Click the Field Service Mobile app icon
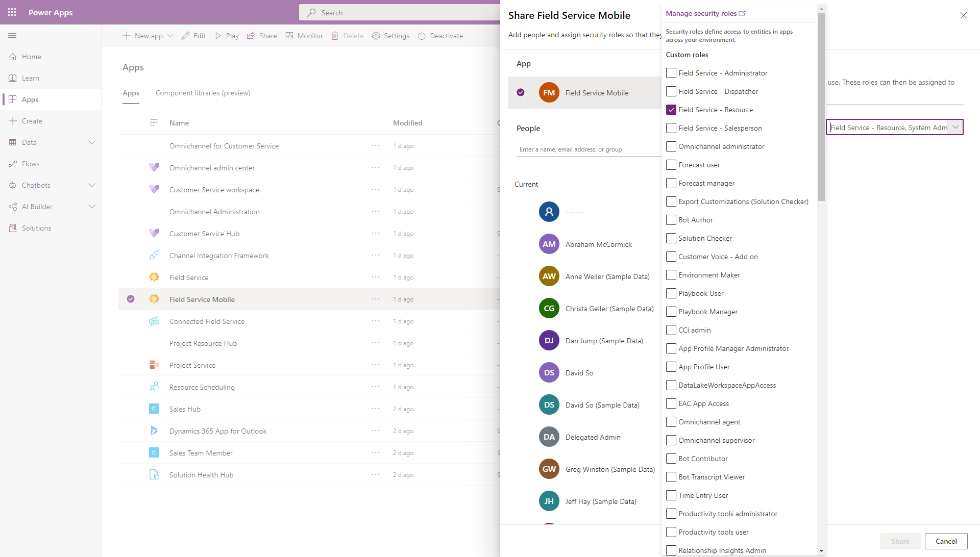 click(154, 299)
